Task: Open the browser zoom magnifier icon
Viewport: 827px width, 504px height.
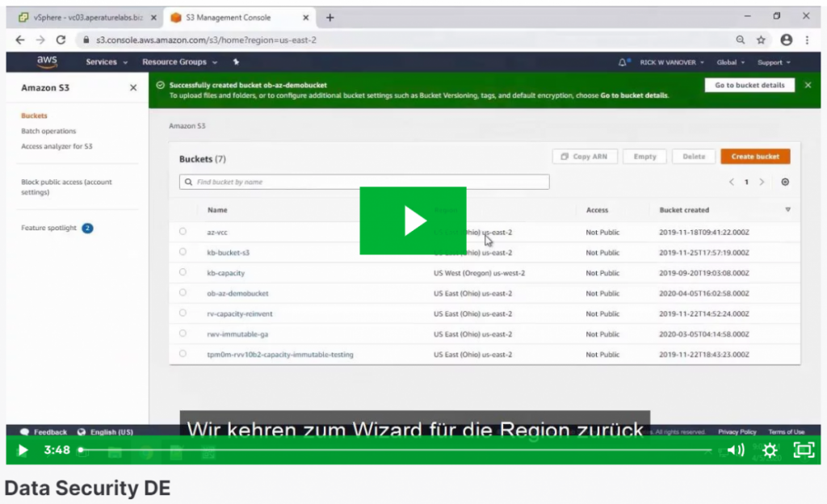Action: click(x=741, y=40)
